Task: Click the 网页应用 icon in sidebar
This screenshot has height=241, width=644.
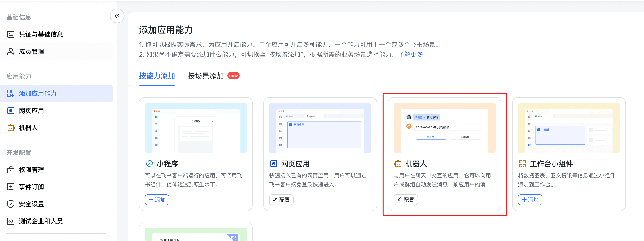Action: [11, 110]
